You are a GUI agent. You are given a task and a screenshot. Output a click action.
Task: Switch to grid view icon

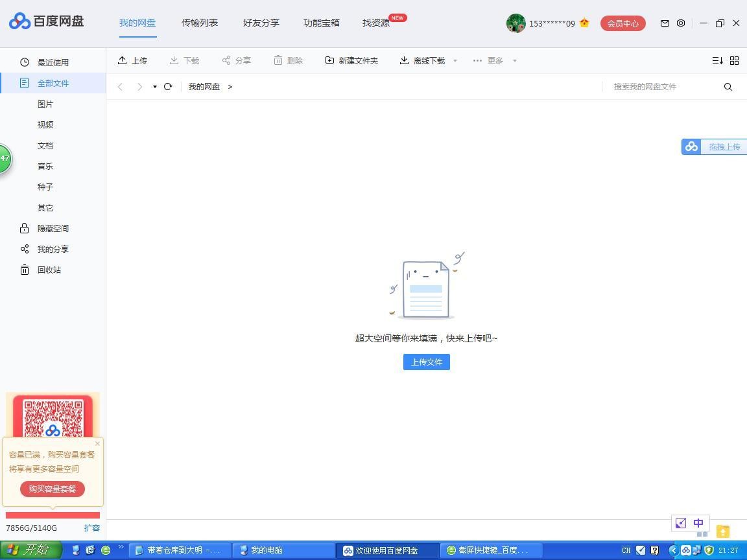(734, 60)
